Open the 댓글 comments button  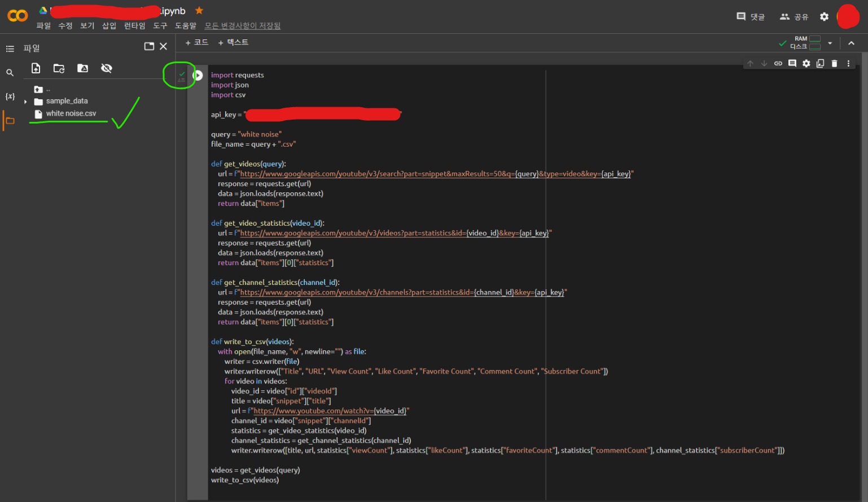pyautogui.click(x=751, y=16)
